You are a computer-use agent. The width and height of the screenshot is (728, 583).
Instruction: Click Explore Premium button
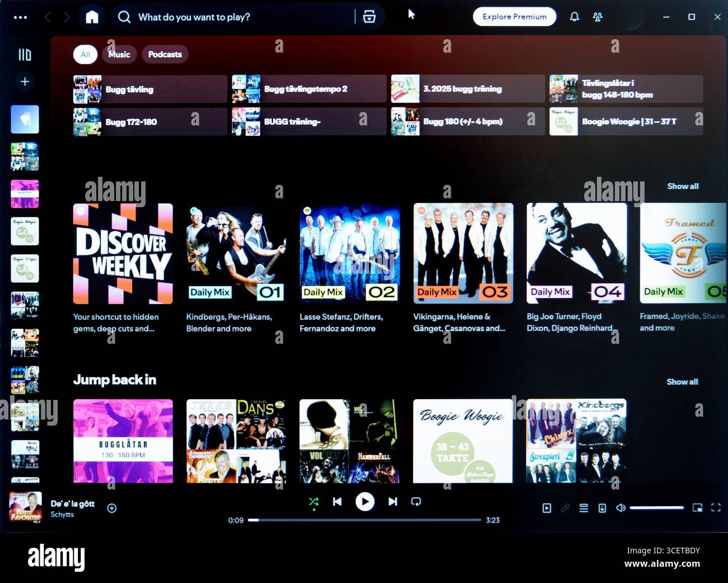[515, 17]
